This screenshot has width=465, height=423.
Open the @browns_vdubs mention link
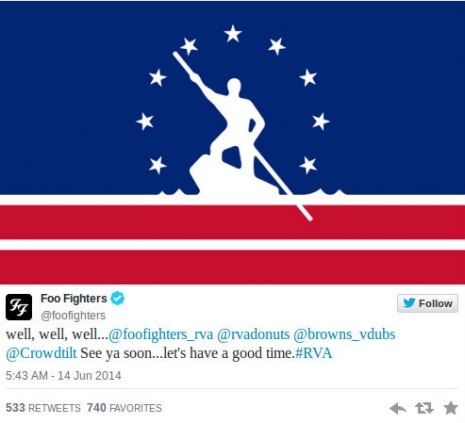pos(344,334)
